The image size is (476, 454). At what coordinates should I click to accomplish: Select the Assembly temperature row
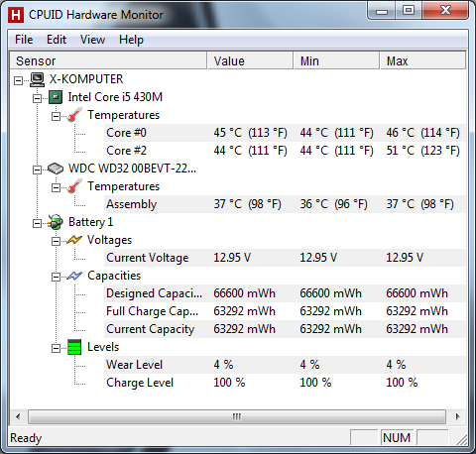pyautogui.click(x=285, y=204)
